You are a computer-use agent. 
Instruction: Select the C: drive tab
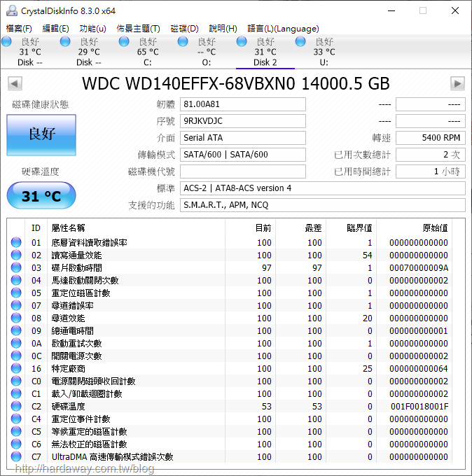point(148,52)
